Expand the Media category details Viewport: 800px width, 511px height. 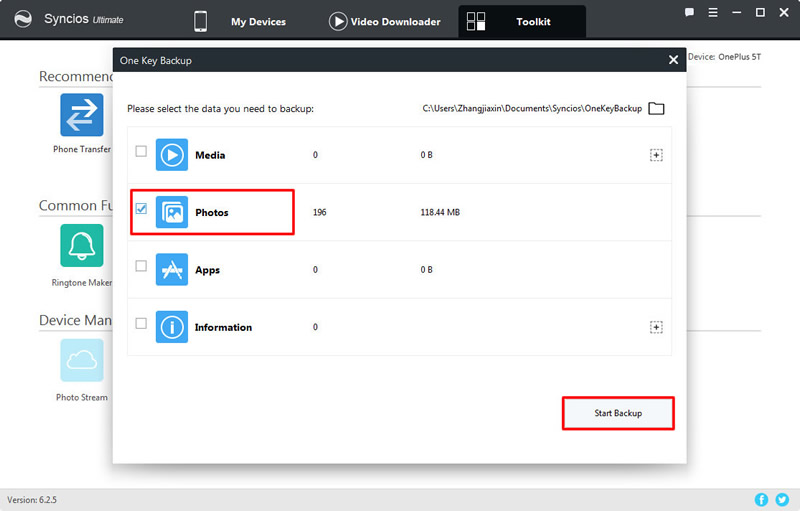656,155
